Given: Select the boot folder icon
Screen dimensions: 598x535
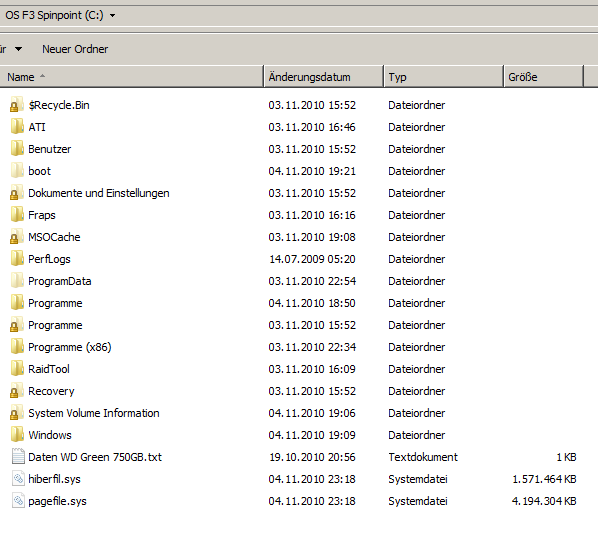Looking at the screenshot, I should tap(16, 171).
